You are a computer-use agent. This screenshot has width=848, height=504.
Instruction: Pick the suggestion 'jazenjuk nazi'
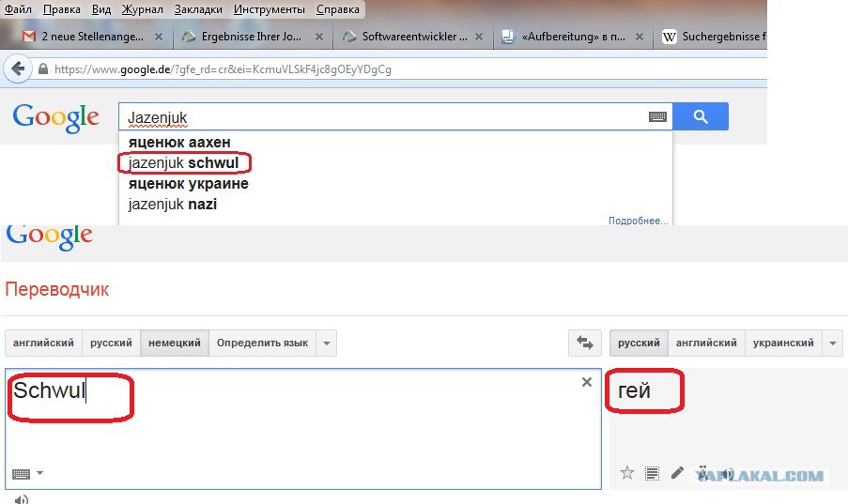[x=173, y=204]
